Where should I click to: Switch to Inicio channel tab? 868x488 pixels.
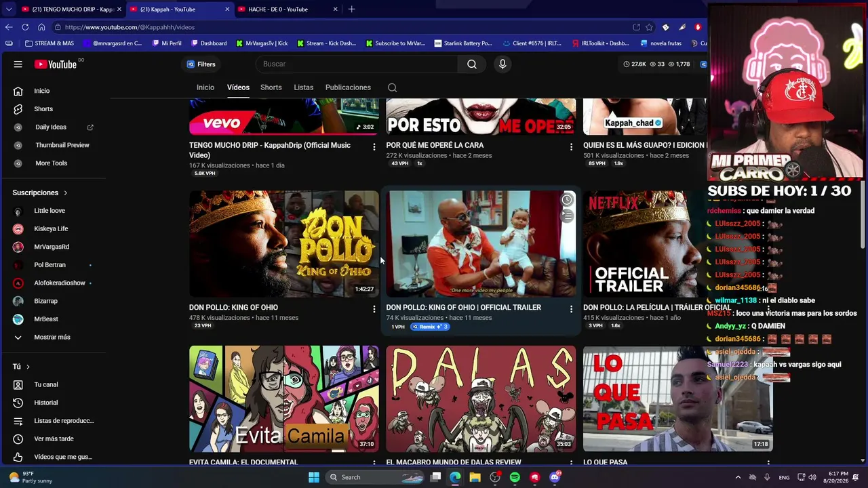tap(205, 87)
